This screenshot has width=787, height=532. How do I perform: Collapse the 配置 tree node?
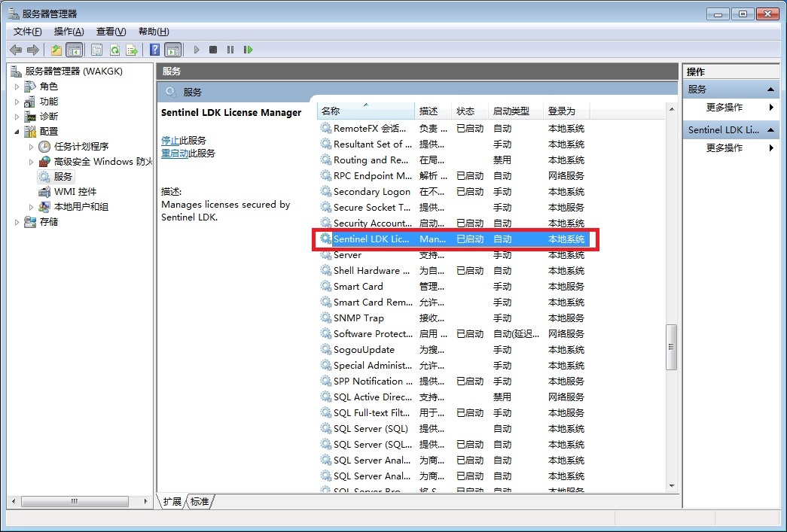pos(17,132)
